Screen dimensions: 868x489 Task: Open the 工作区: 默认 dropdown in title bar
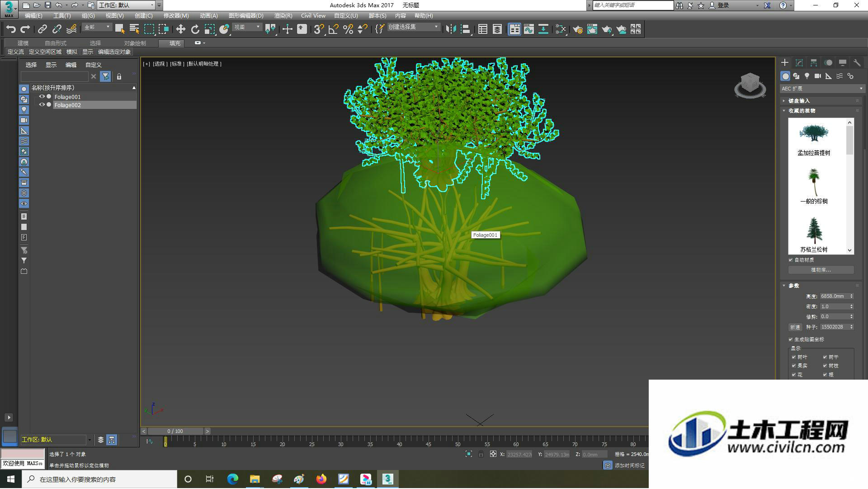coord(126,5)
